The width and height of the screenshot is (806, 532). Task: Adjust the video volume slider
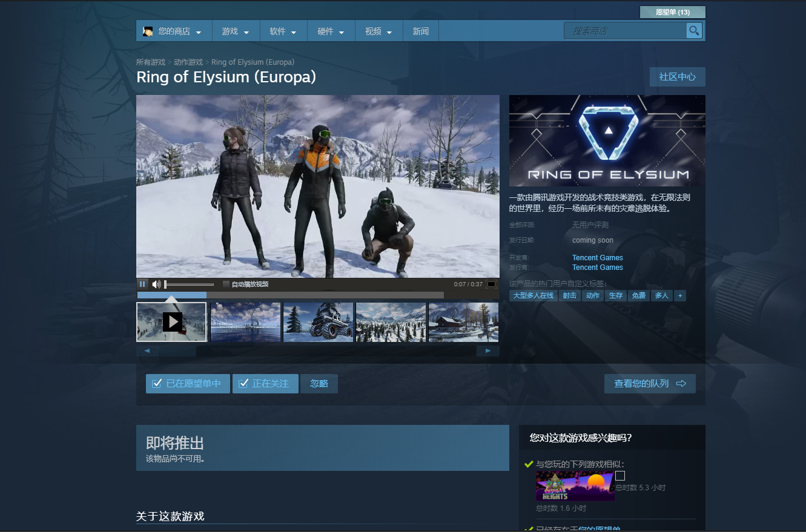tap(189, 284)
